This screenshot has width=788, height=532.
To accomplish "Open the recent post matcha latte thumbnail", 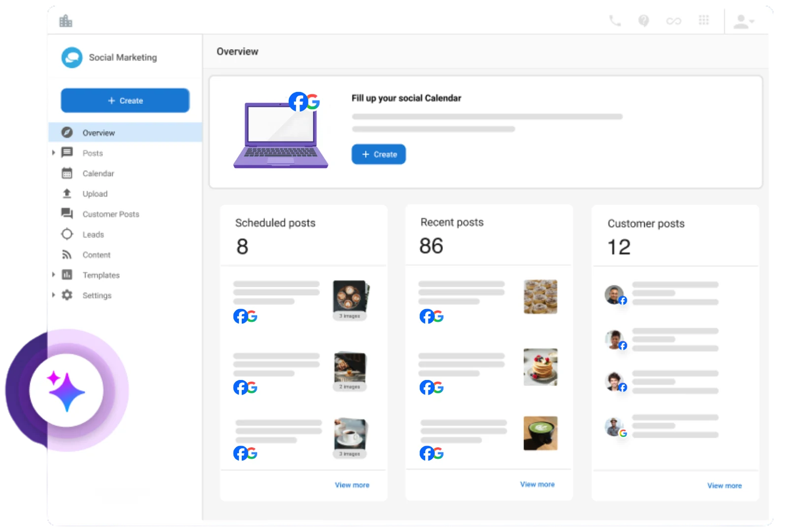I will 540,433.
